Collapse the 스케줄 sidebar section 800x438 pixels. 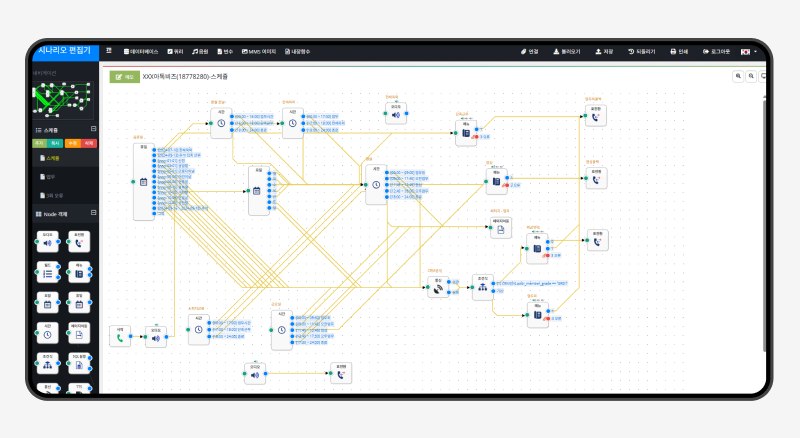(x=93, y=129)
